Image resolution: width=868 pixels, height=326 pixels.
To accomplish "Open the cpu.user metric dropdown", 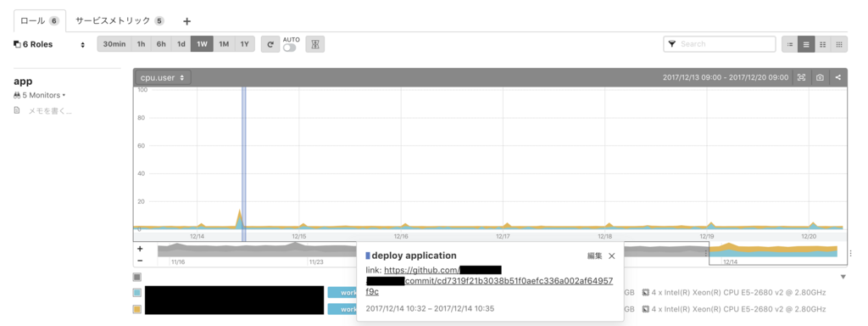I will point(164,77).
